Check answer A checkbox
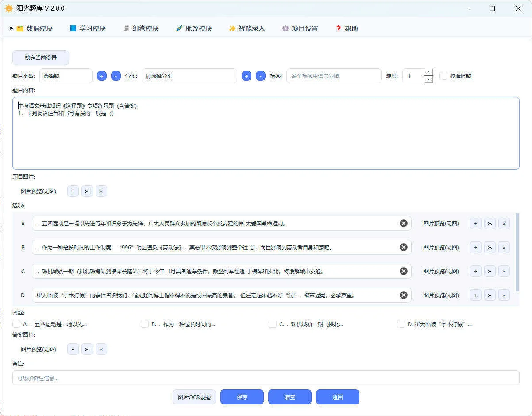Image resolution: width=532 pixels, height=416 pixels. (x=16, y=324)
